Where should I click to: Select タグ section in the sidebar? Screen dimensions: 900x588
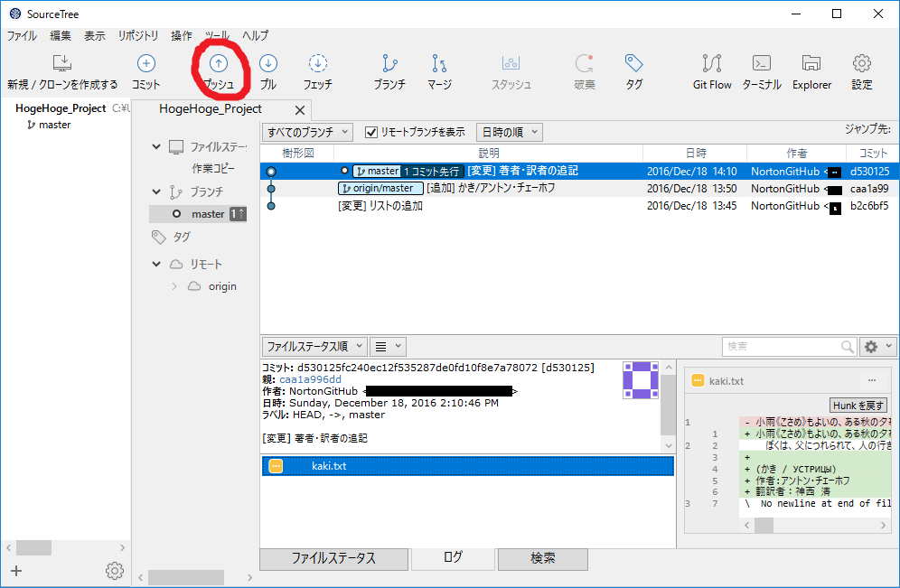click(x=182, y=237)
